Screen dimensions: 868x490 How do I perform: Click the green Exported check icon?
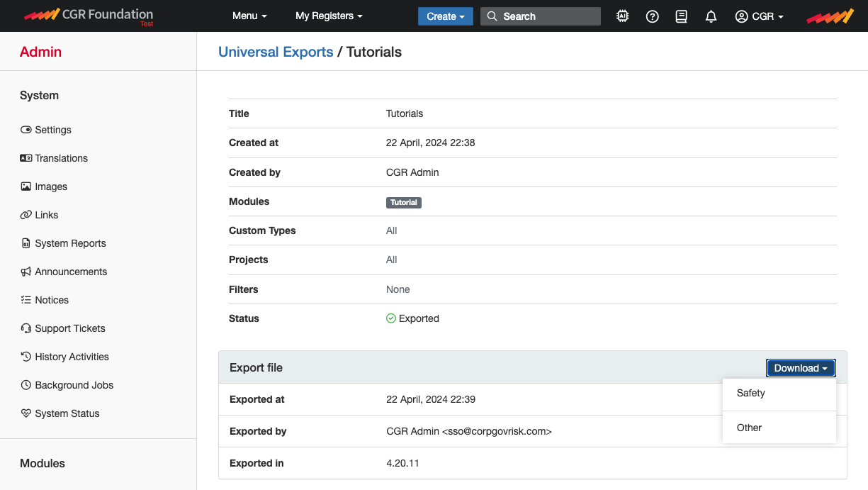pos(391,318)
